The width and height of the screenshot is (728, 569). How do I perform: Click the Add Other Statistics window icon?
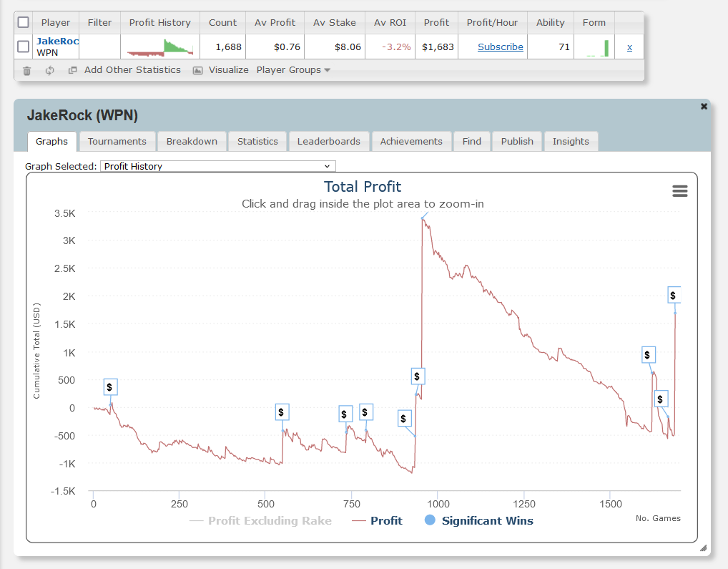pyautogui.click(x=72, y=70)
